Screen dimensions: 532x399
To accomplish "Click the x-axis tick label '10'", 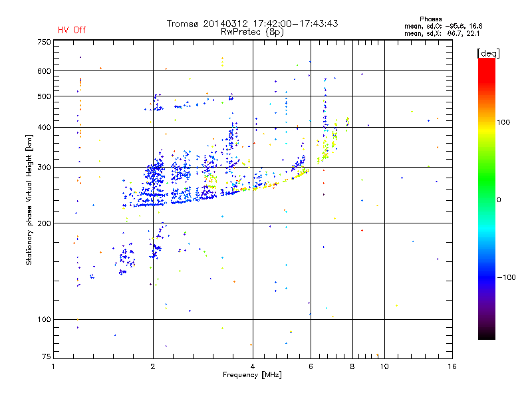I will coord(384,366).
